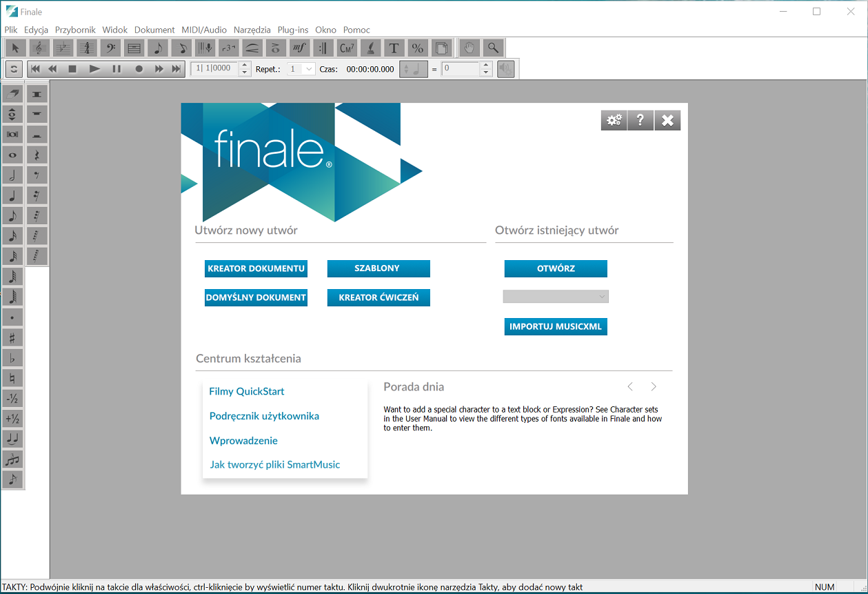Image resolution: width=868 pixels, height=594 pixels.
Task: Select the Measure tool icon
Action: [134, 48]
